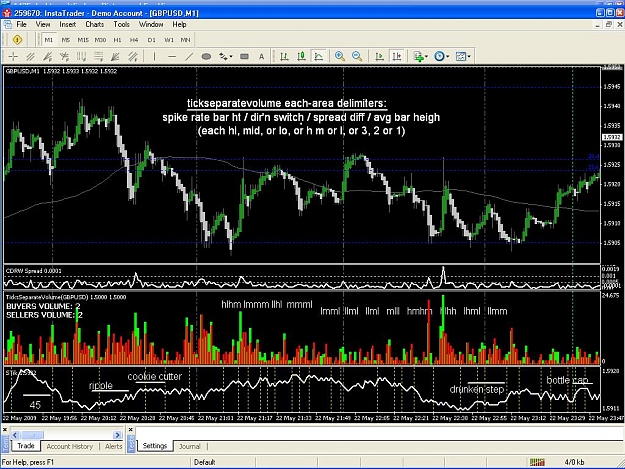This screenshot has width=625, height=469.
Task: Select the Trendline tool
Action: (189, 57)
